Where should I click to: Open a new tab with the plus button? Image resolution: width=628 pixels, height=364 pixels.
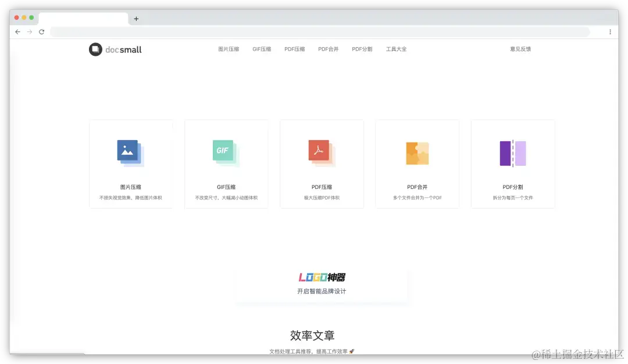(136, 19)
